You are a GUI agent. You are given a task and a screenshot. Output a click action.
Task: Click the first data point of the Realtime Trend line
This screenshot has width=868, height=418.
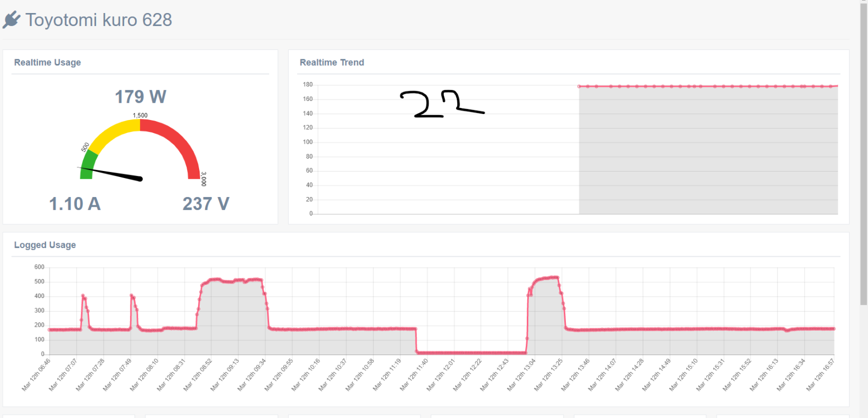coord(579,86)
